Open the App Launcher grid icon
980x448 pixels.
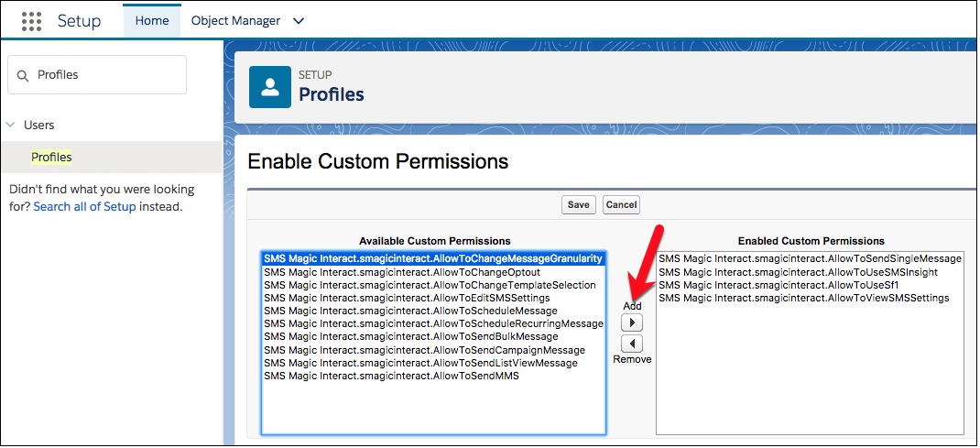coord(31,21)
